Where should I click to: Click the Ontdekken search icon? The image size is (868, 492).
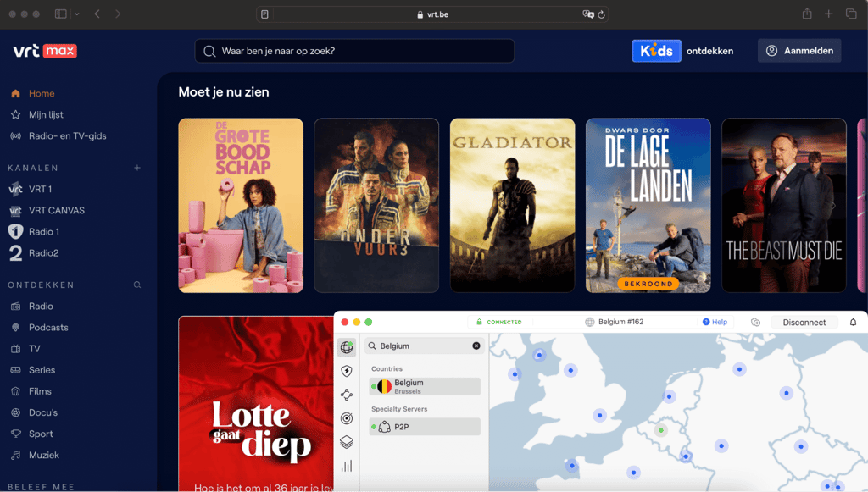(x=137, y=285)
